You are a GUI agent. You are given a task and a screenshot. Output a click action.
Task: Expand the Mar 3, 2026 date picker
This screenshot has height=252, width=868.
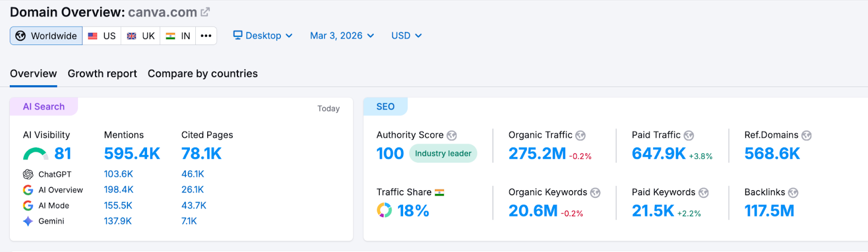pos(342,36)
